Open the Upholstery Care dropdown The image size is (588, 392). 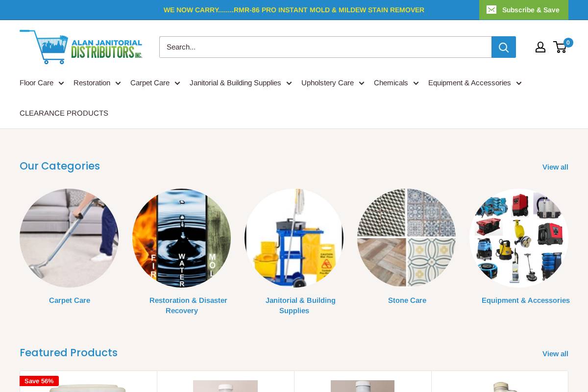pyautogui.click(x=332, y=83)
